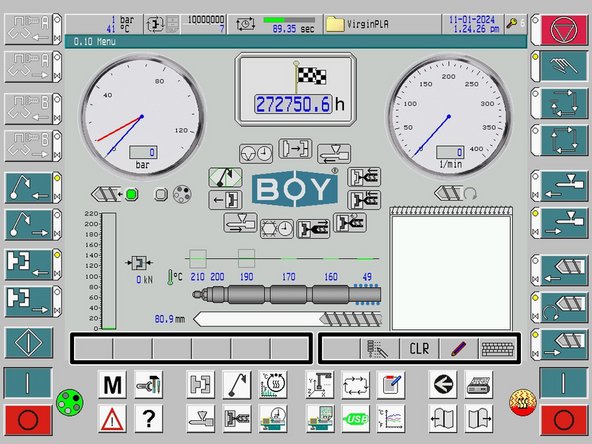
Task: Activate manual mode hand key
Action: 564,66
